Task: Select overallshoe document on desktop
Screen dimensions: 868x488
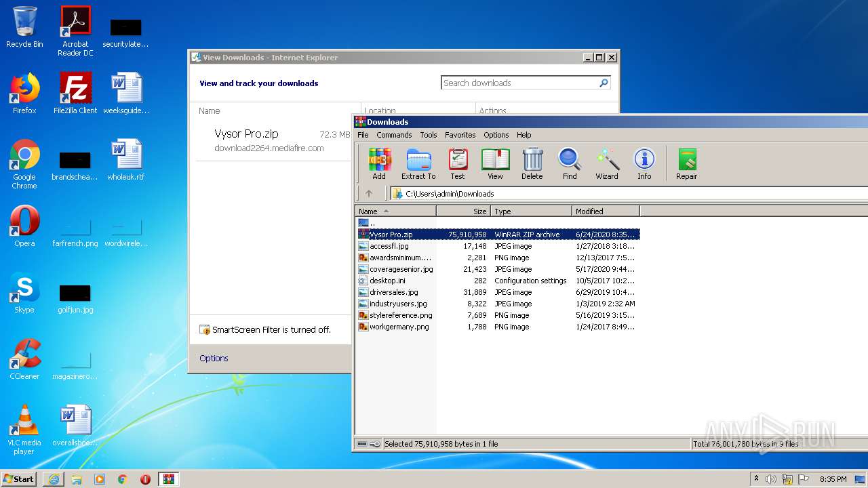Action: point(75,426)
